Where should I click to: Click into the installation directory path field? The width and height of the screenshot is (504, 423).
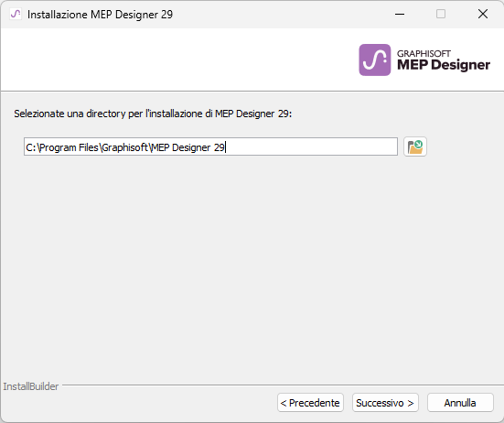click(x=210, y=147)
